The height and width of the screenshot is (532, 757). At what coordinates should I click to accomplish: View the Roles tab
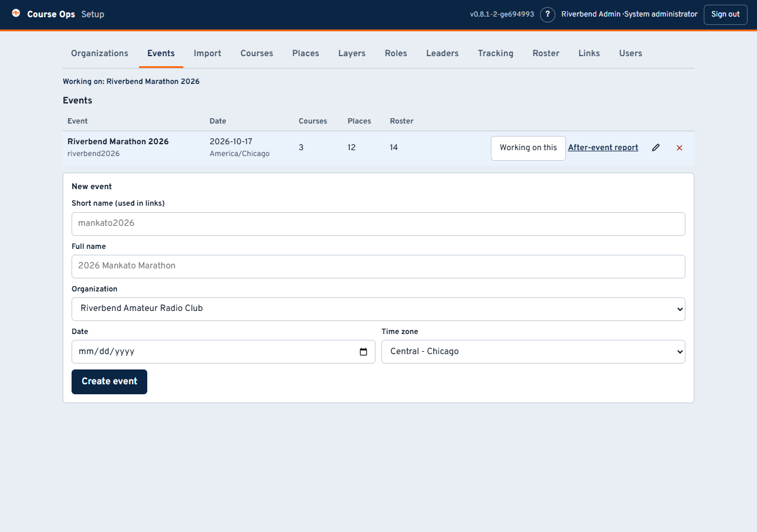click(396, 53)
